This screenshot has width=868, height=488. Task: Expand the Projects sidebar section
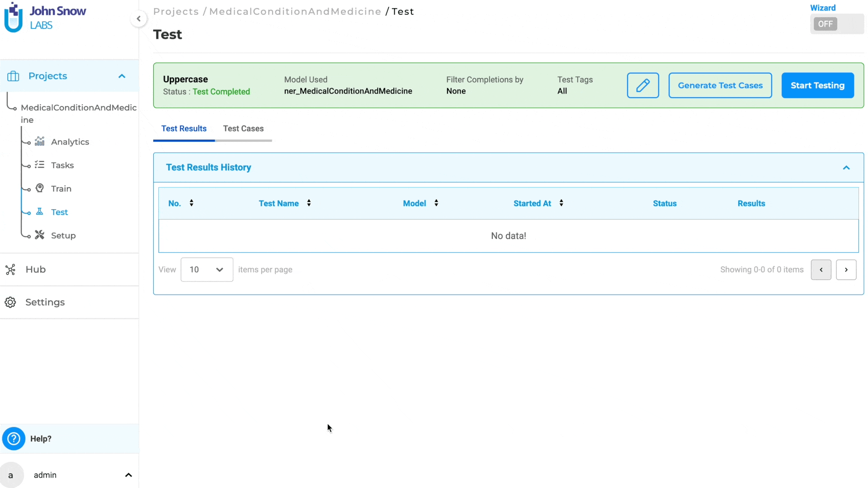[122, 75]
